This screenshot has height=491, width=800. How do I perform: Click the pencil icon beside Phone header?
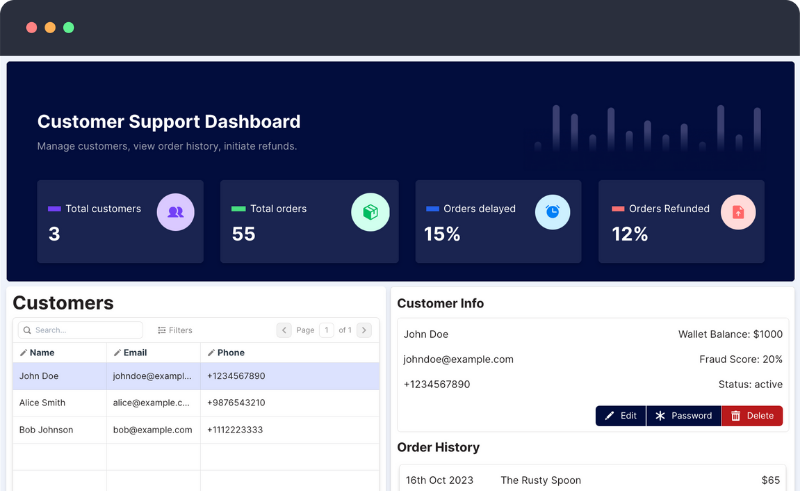click(x=211, y=353)
